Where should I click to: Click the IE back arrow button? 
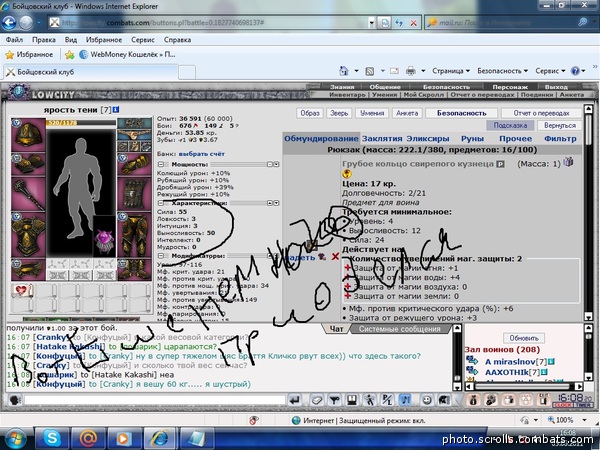9,23
